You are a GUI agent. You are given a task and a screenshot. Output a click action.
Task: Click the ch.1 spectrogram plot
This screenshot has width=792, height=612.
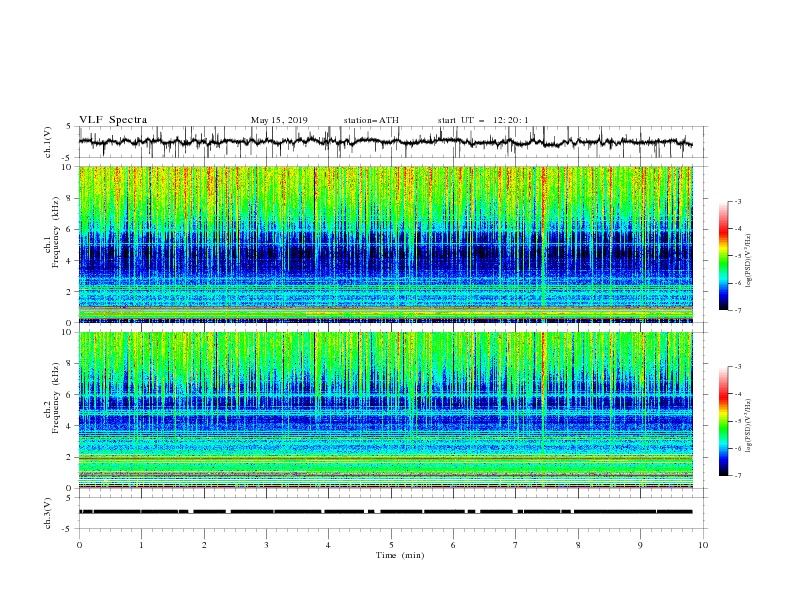(x=386, y=244)
